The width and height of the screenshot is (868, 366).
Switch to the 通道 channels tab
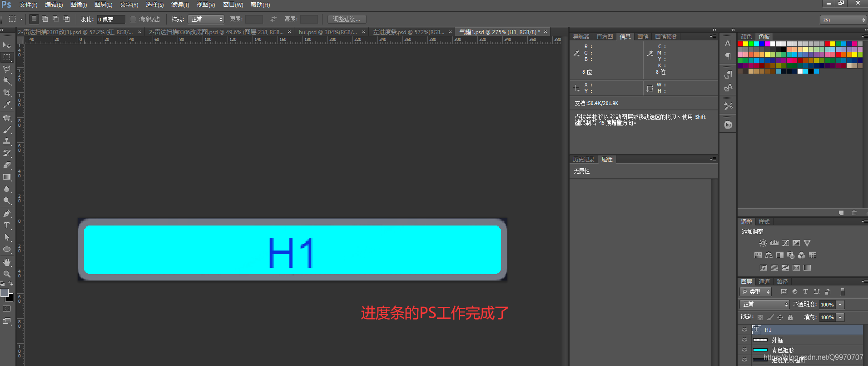click(x=764, y=282)
